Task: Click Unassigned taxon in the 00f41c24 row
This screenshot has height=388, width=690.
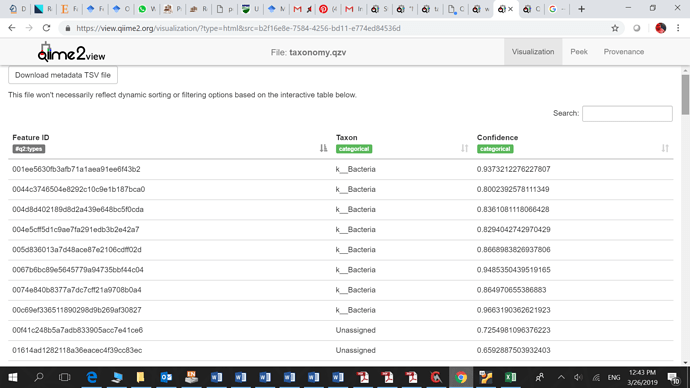Action: [356, 330]
